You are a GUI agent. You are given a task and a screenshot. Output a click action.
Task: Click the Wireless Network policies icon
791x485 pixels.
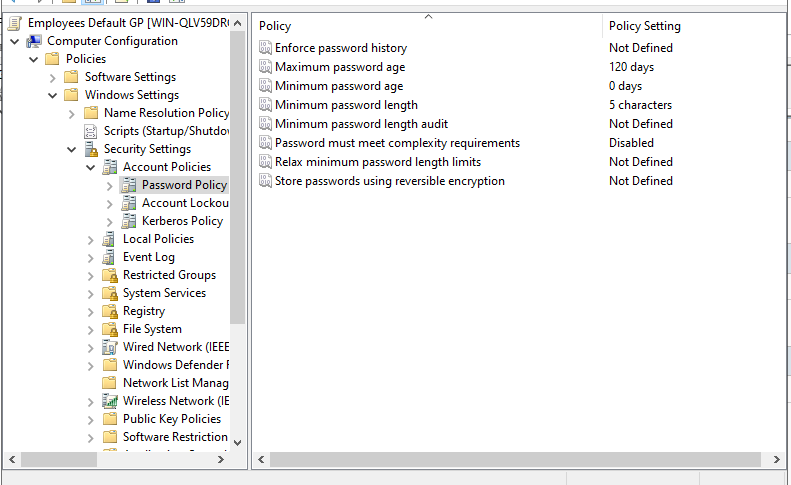pyautogui.click(x=110, y=401)
